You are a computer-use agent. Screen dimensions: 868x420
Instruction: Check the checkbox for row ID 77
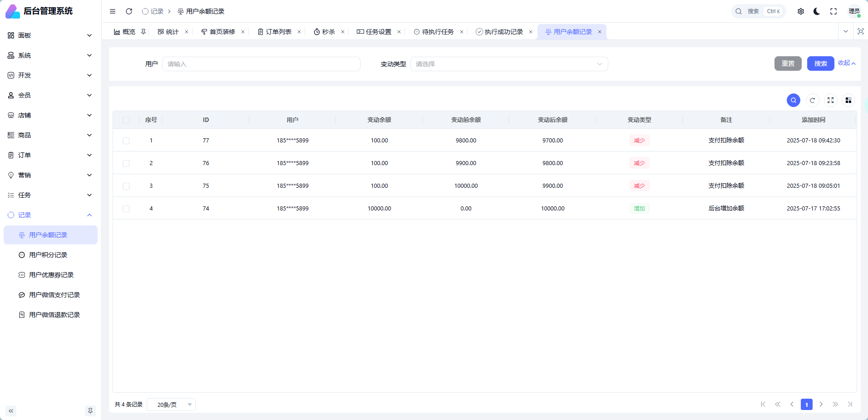click(127, 140)
